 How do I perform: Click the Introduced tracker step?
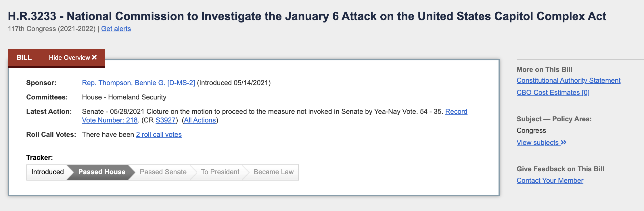47,172
